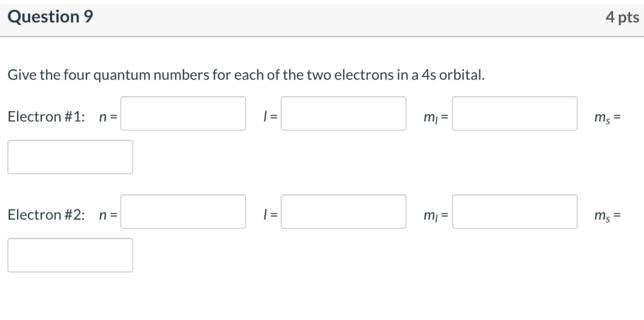Click the four quantum numbers question prompt
This screenshot has width=644, height=320.
coord(246,75)
